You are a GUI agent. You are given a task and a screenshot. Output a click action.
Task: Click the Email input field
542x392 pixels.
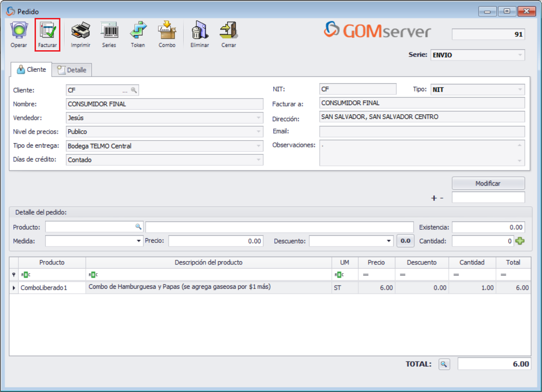click(x=421, y=132)
